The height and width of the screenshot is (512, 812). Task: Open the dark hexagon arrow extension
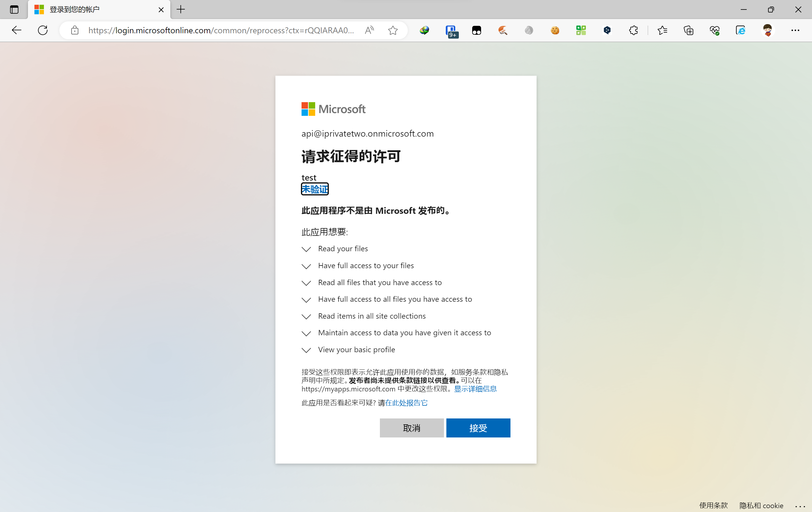click(607, 30)
